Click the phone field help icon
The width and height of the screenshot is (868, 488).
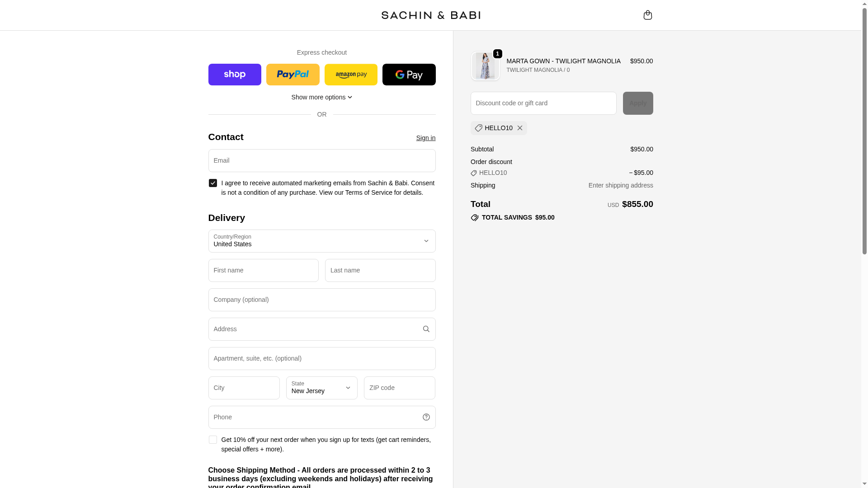tap(426, 417)
